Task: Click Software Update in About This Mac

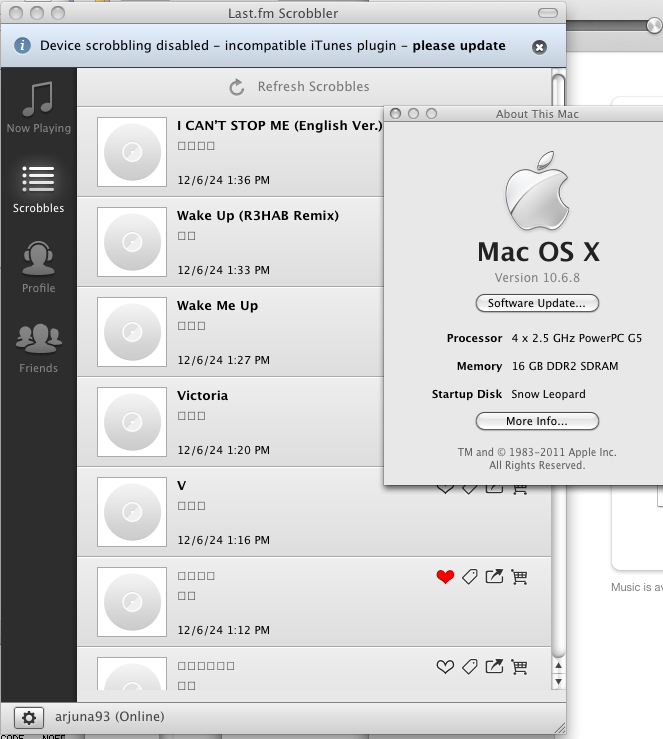Action: point(537,303)
